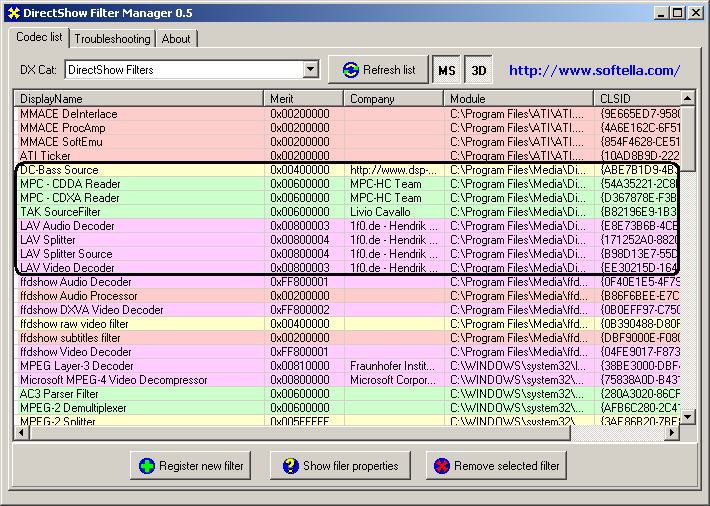
Task: Sort by DisplayName column header
Action: [x=139, y=99]
